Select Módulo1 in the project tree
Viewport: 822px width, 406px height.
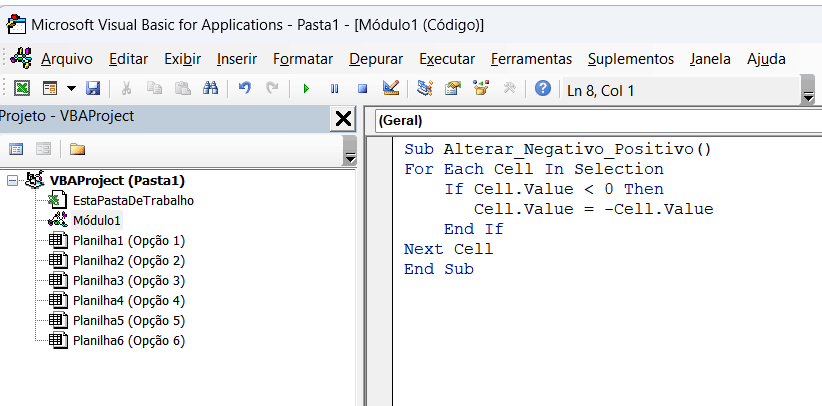point(96,220)
